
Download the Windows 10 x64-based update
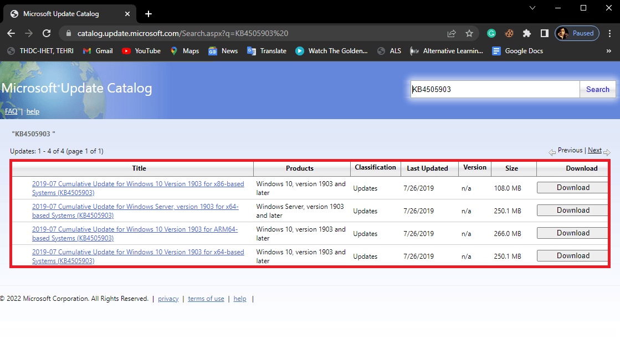[572, 256]
